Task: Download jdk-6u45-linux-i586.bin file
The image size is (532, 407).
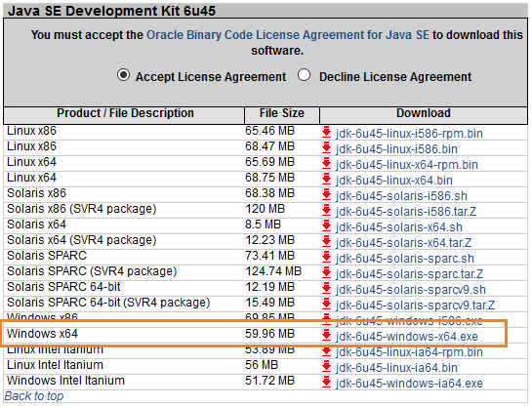Action: tap(396, 149)
